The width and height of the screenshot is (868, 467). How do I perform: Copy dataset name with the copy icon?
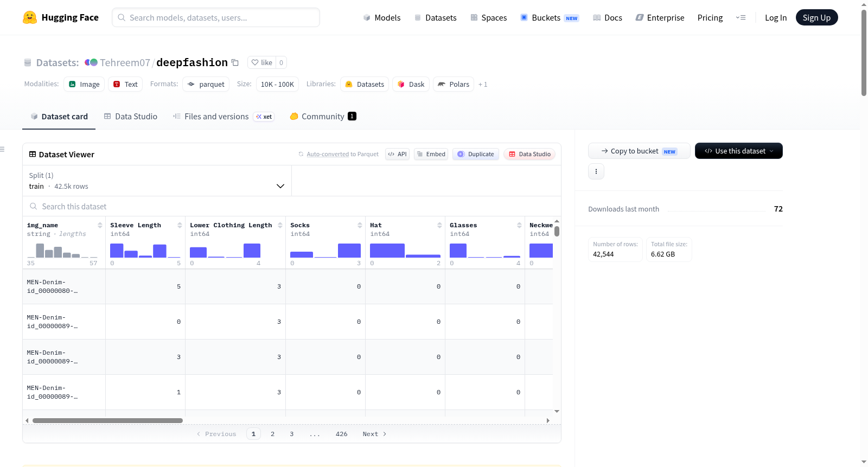coord(235,62)
